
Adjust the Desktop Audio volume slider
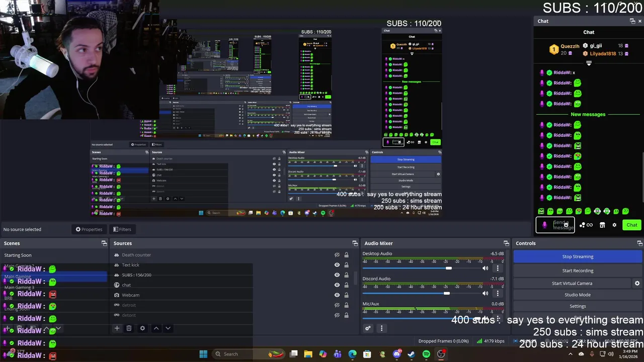(x=448, y=268)
